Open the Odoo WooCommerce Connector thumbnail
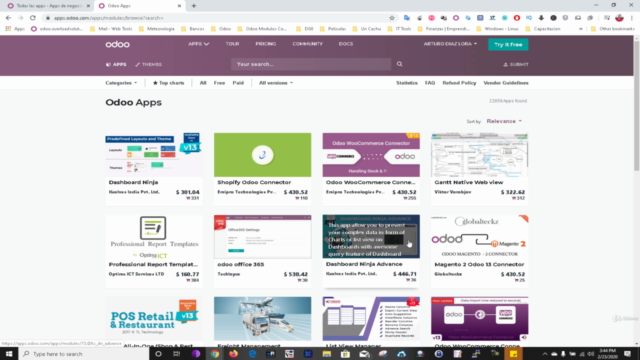Screen dimensions: 640x360 (371, 155)
